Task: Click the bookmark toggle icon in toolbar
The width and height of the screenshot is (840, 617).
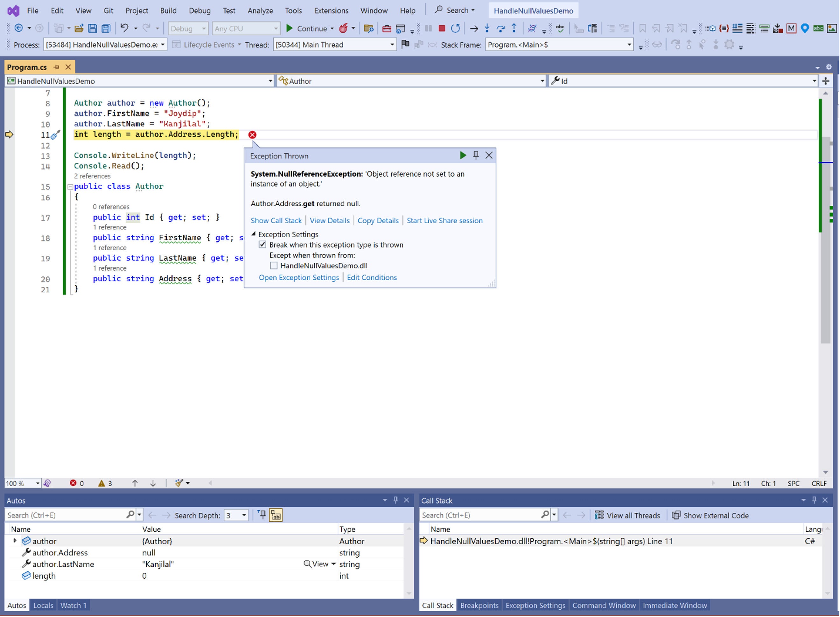Action: click(x=643, y=28)
